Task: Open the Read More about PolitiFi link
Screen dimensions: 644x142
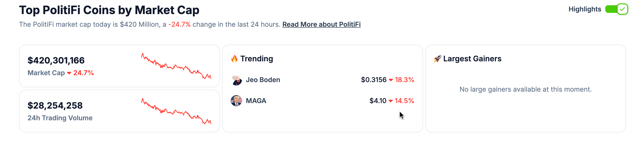Action: coord(321,24)
